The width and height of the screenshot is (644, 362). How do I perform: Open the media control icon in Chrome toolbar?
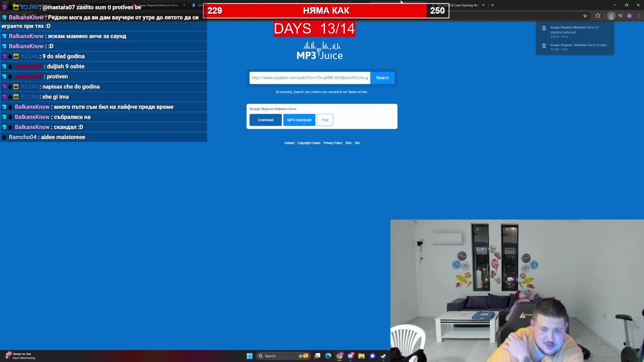tap(620, 16)
